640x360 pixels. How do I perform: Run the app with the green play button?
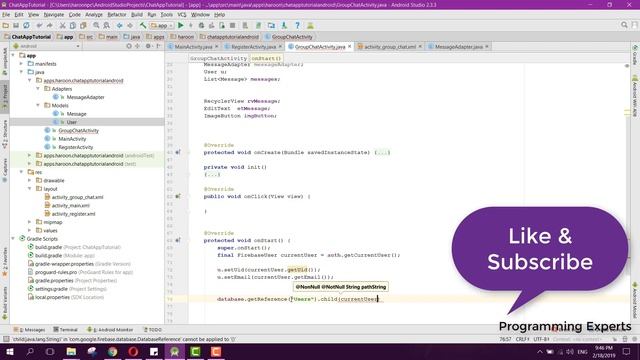point(180,25)
